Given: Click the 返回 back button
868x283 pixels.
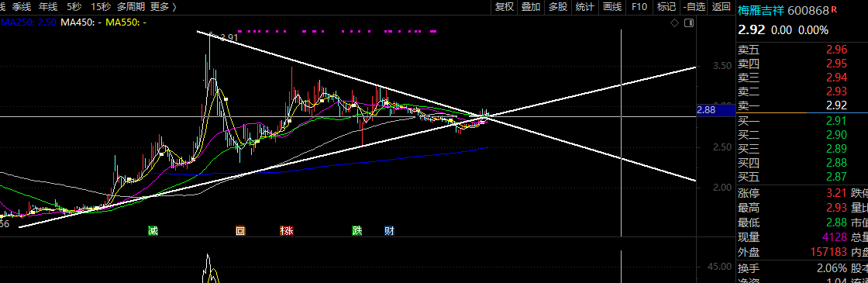Looking at the screenshot, I should coord(721,7).
